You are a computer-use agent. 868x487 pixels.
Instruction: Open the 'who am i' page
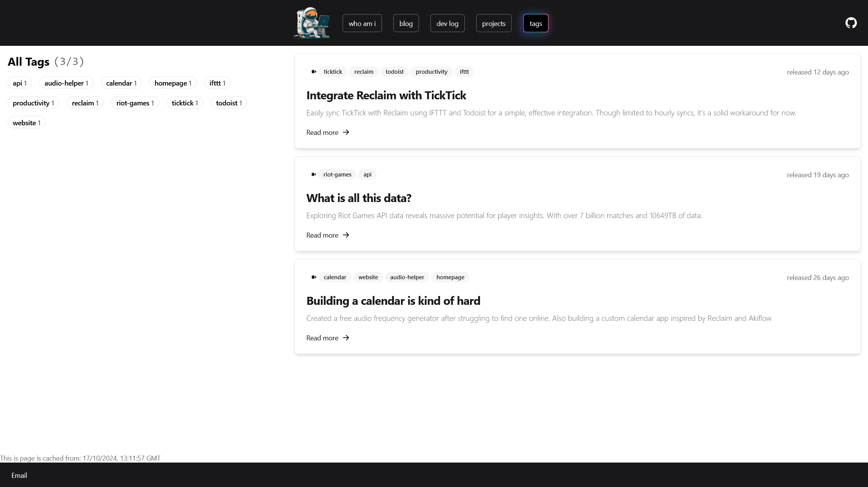pos(362,23)
